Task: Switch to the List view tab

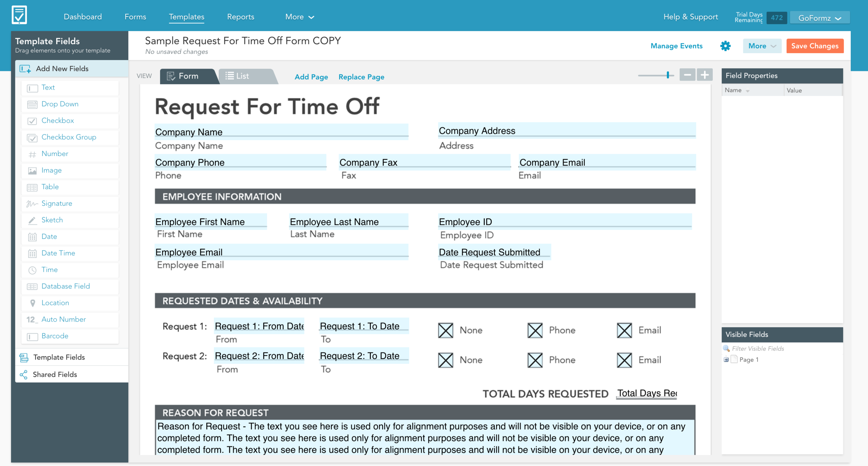Action: point(247,76)
